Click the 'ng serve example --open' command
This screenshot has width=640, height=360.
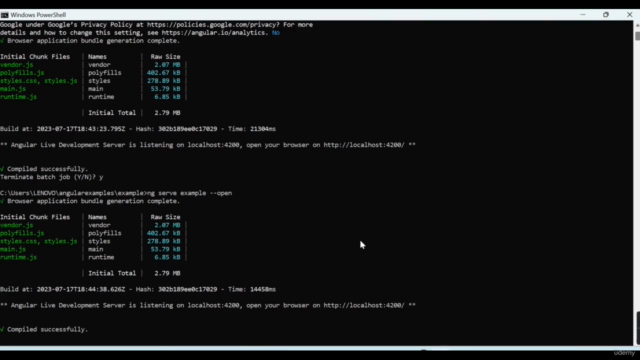189,193
